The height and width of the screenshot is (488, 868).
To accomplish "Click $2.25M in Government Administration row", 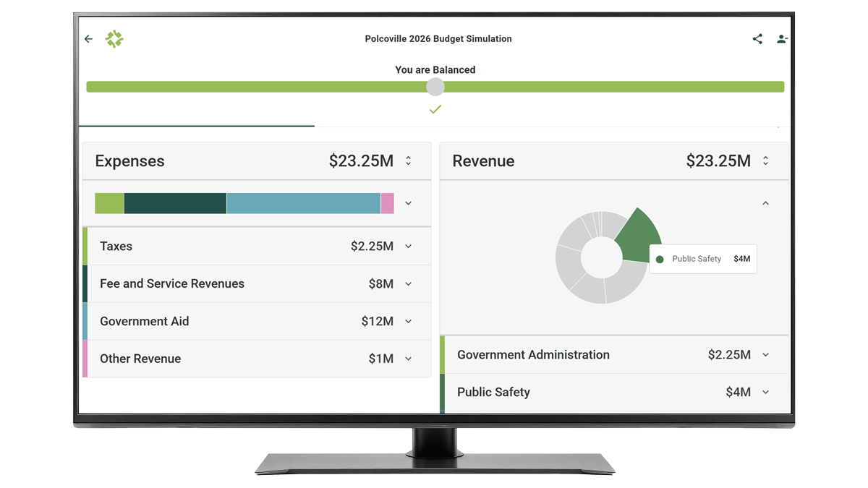I will pyautogui.click(x=729, y=355).
